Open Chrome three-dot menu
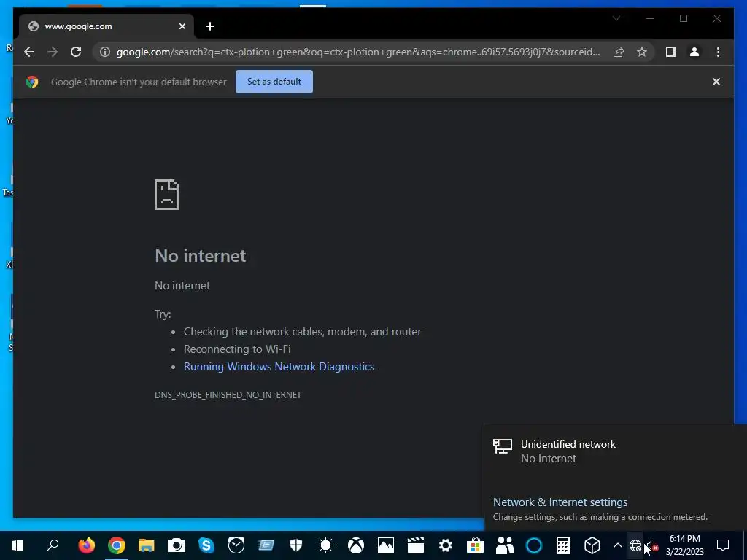This screenshot has width=747, height=560. click(x=718, y=52)
